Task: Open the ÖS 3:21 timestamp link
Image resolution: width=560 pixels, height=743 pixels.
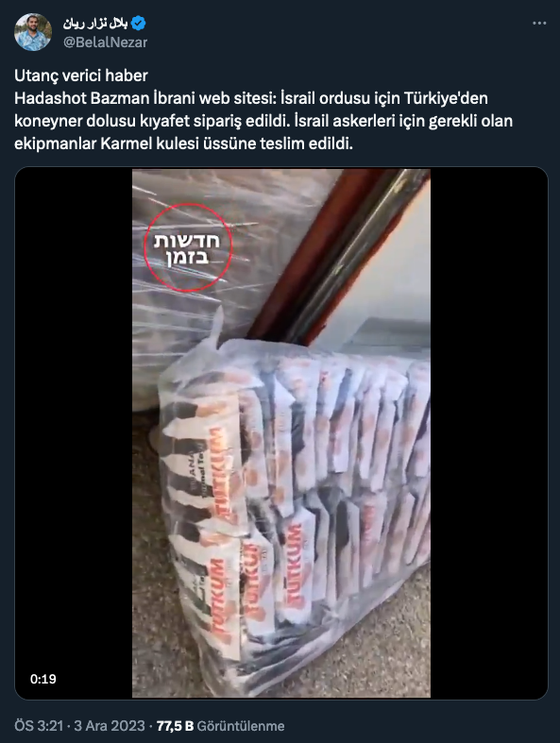Action: (x=39, y=726)
